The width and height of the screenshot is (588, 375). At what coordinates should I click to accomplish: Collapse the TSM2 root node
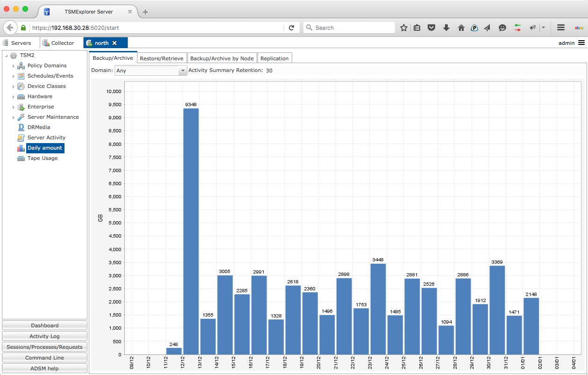tap(6, 56)
